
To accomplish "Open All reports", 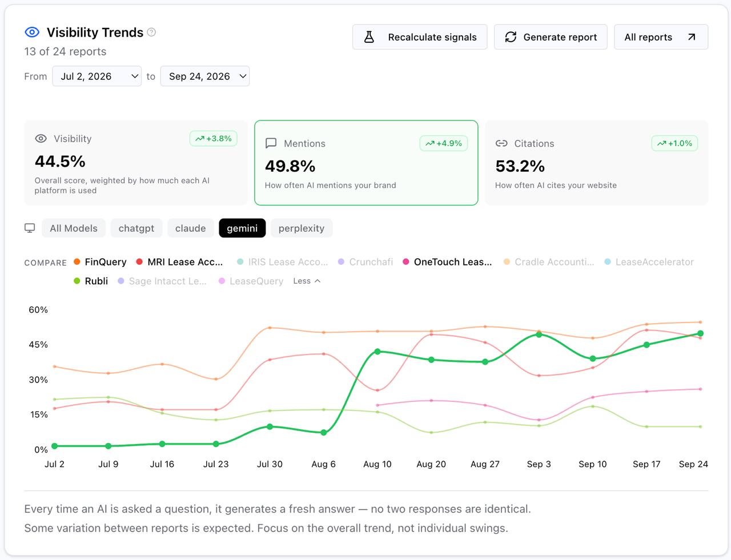I will (x=661, y=37).
